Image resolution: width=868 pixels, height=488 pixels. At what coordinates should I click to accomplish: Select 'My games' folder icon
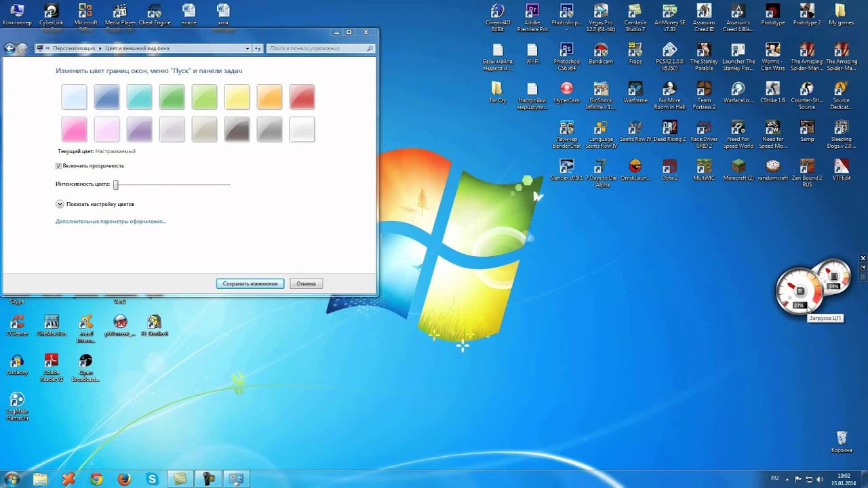[842, 14]
